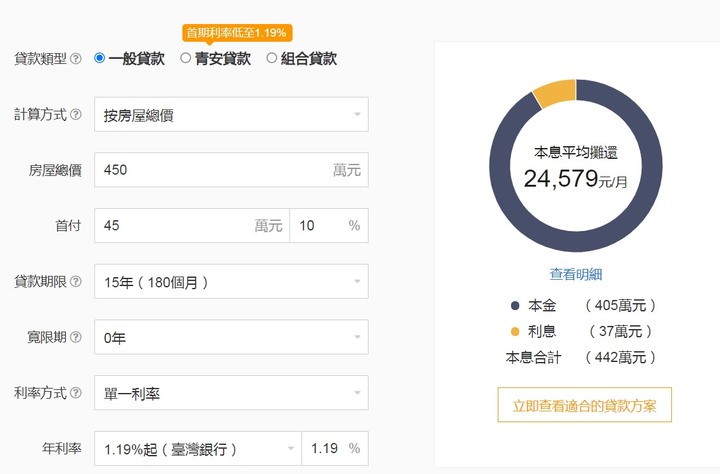The image size is (720, 474).
Task: Open the 利率方式 單一利率 dropdown
Action: [x=231, y=394]
